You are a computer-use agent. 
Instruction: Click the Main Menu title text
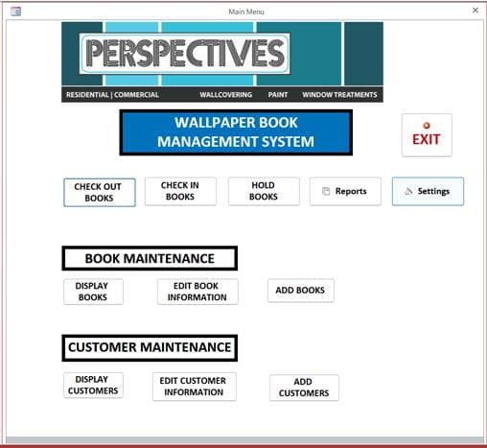[246, 12]
